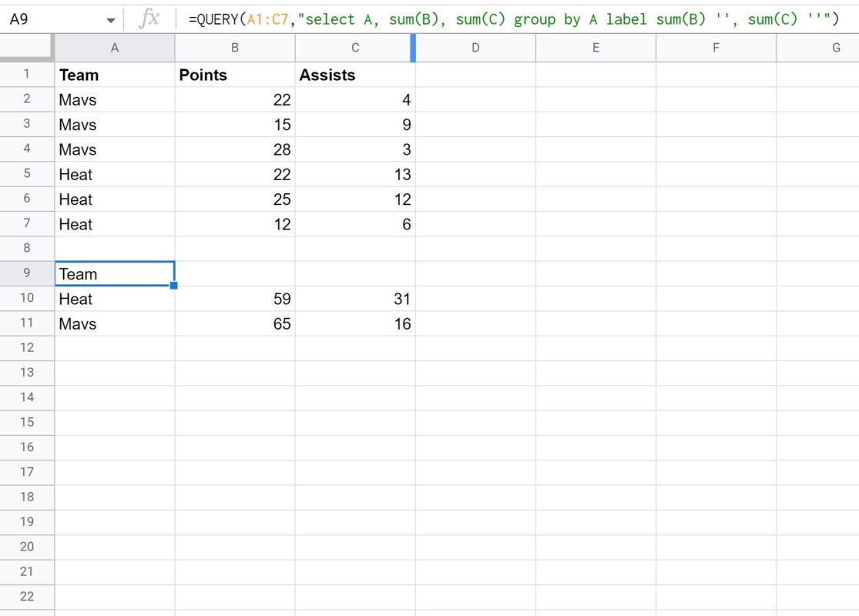859x616 pixels.
Task: Select the empty cell A8
Action: pos(114,249)
